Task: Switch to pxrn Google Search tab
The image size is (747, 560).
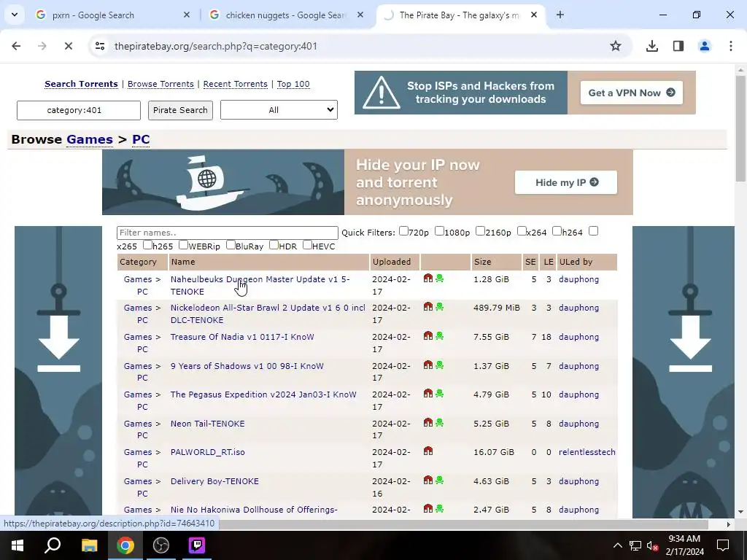Action: click(x=113, y=15)
